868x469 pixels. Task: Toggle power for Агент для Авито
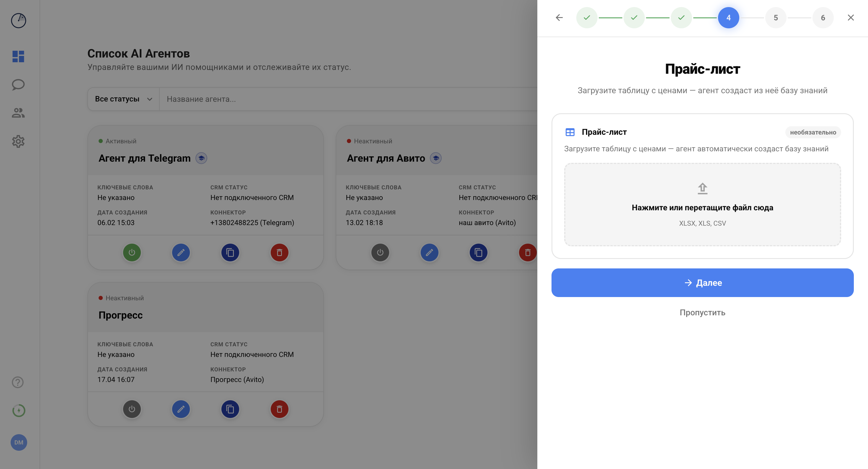380,252
